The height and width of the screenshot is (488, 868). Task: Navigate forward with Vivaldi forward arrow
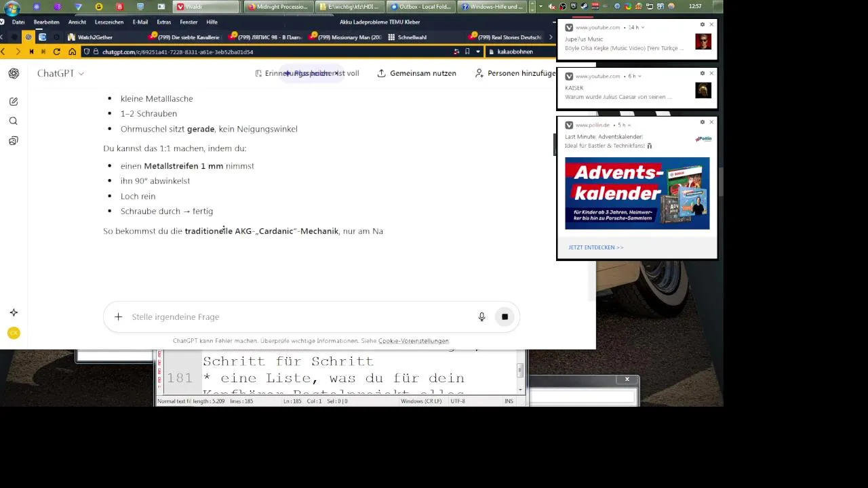click(x=18, y=52)
